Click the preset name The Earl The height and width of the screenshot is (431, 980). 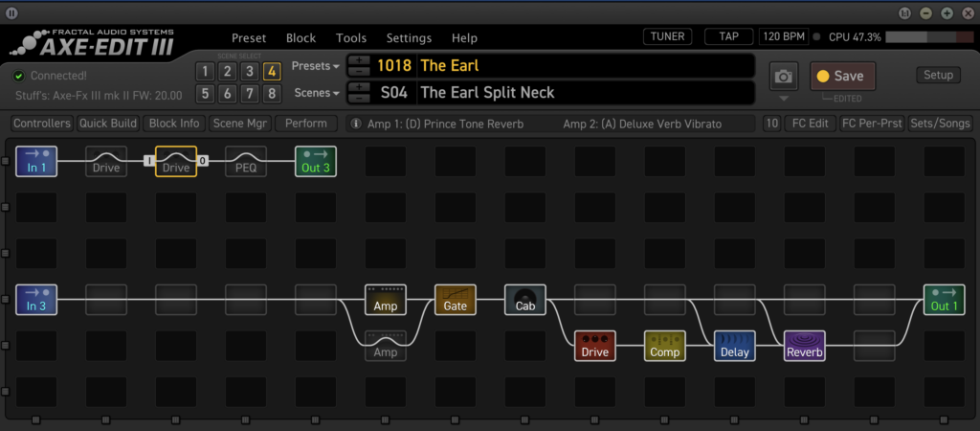[450, 65]
